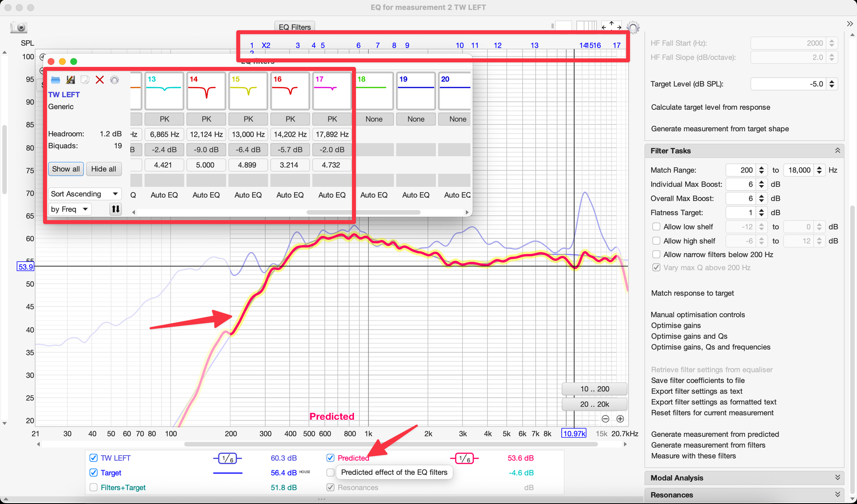Click the zoom in plus magnifier
The width and height of the screenshot is (857, 504).
620,419
